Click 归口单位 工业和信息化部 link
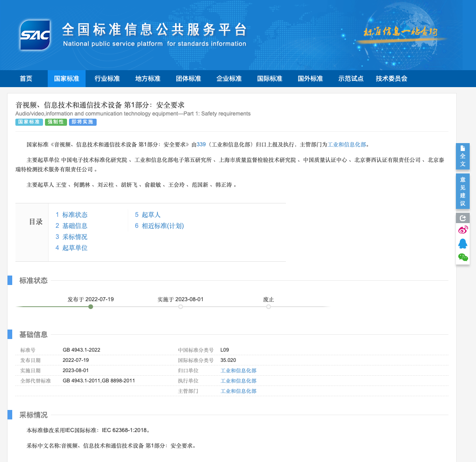 [x=238, y=371]
